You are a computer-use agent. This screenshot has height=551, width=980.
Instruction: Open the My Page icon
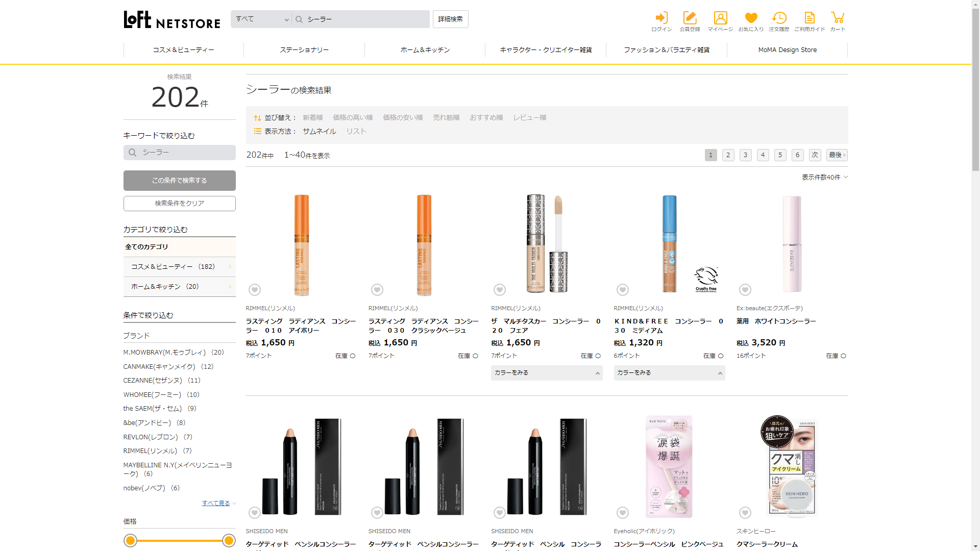click(x=720, y=18)
